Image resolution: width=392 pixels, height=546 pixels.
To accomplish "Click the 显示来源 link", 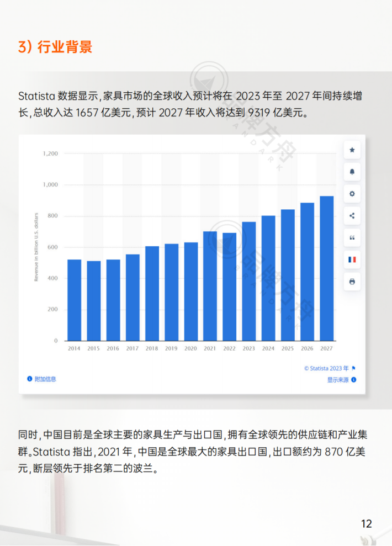I will tap(337, 380).
